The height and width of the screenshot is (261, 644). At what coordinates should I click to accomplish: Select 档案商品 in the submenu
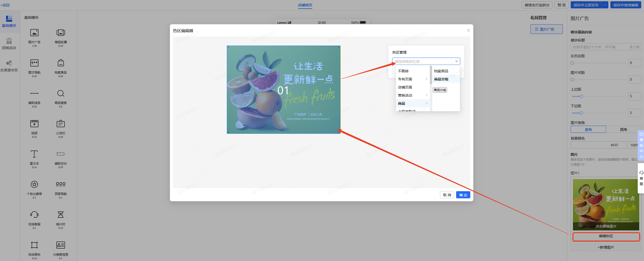click(446, 71)
